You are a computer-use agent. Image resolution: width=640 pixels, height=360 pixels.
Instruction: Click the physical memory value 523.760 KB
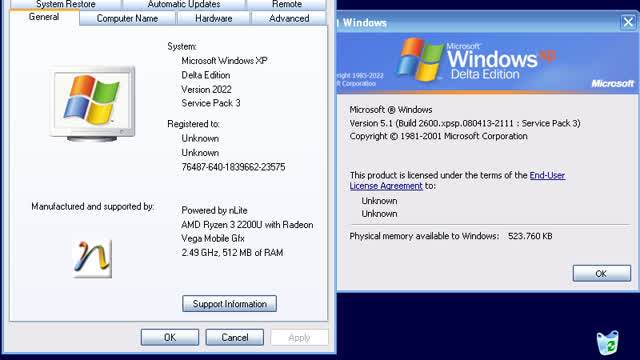(530, 236)
